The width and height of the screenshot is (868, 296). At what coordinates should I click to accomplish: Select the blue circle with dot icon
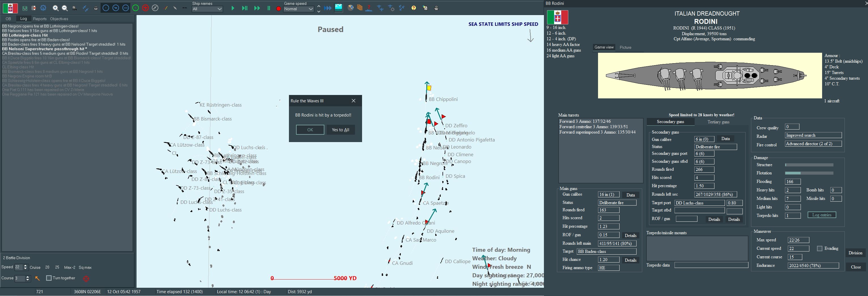click(x=105, y=8)
